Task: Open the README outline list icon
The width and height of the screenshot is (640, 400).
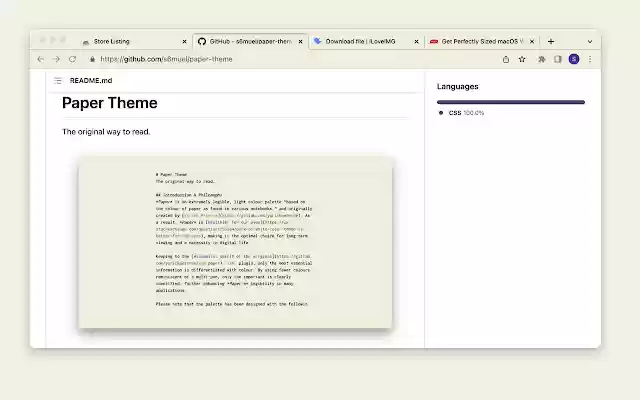Action: 58,80
